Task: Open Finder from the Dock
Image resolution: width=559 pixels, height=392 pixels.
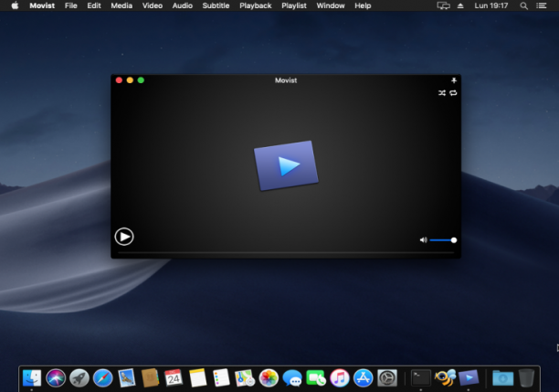Action: [32, 378]
